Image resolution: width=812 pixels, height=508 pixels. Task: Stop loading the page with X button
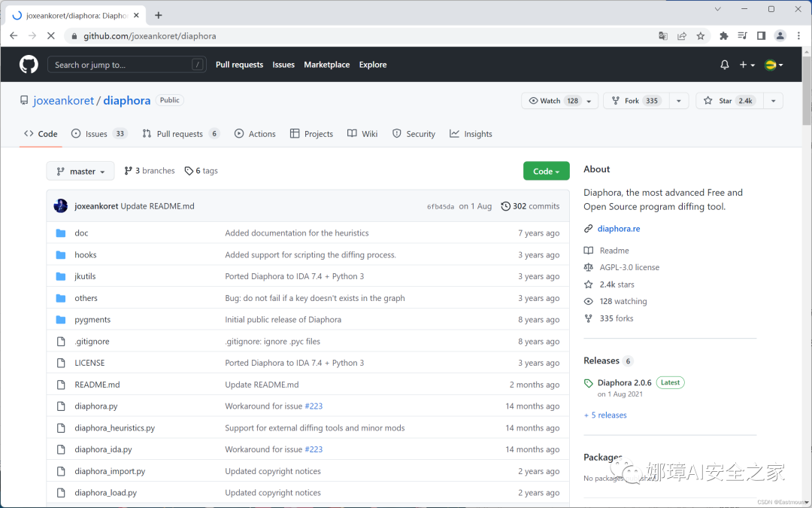point(51,36)
